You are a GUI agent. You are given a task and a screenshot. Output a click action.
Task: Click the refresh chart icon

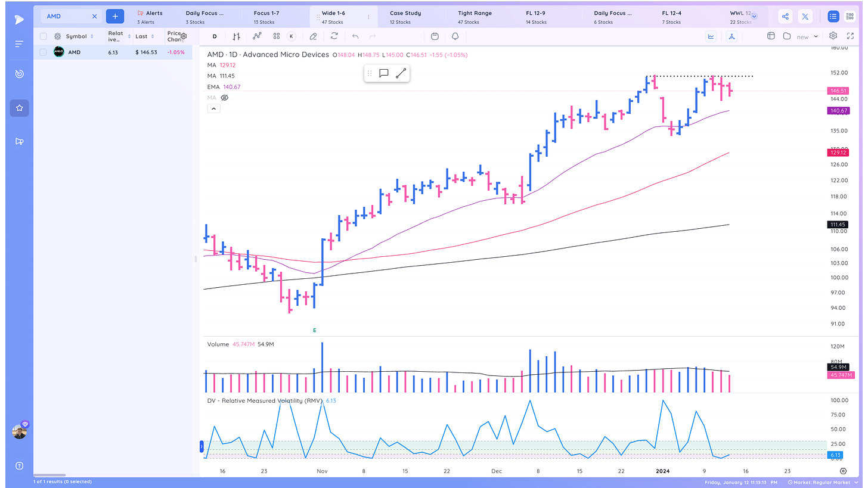[334, 36]
